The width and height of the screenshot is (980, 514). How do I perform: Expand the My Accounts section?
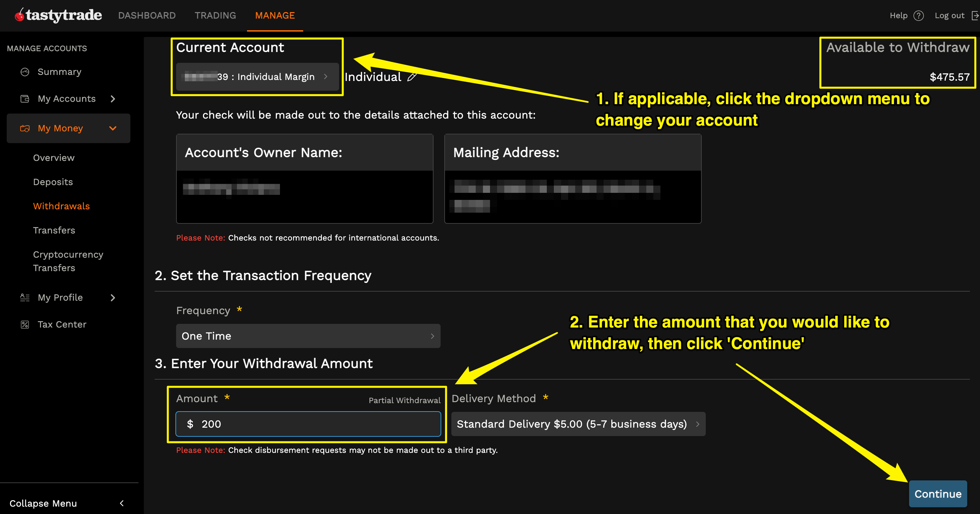pyautogui.click(x=113, y=98)
